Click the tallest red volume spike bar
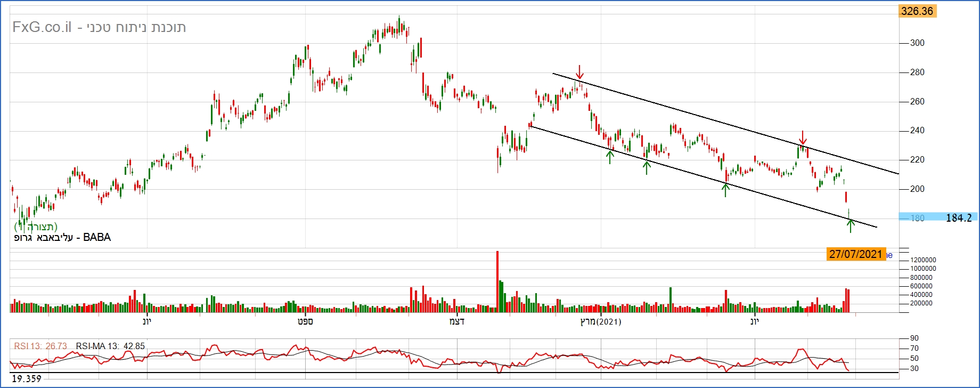The width and height of the screenshot is (980, 388). pyautogui.click(x=497, y=281)
